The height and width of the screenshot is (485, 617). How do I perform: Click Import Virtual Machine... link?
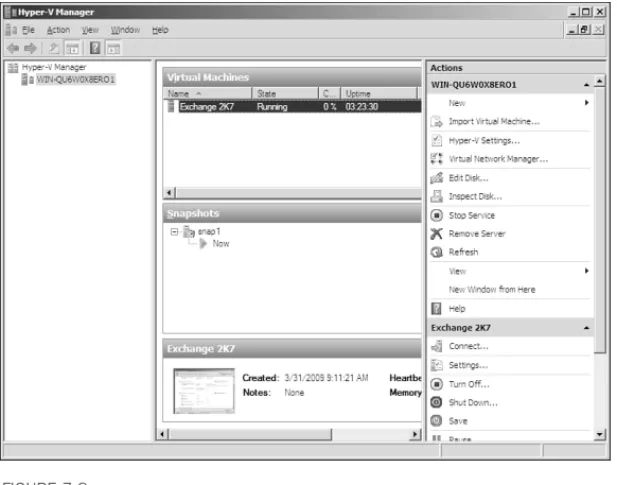(x=494, y=122)
